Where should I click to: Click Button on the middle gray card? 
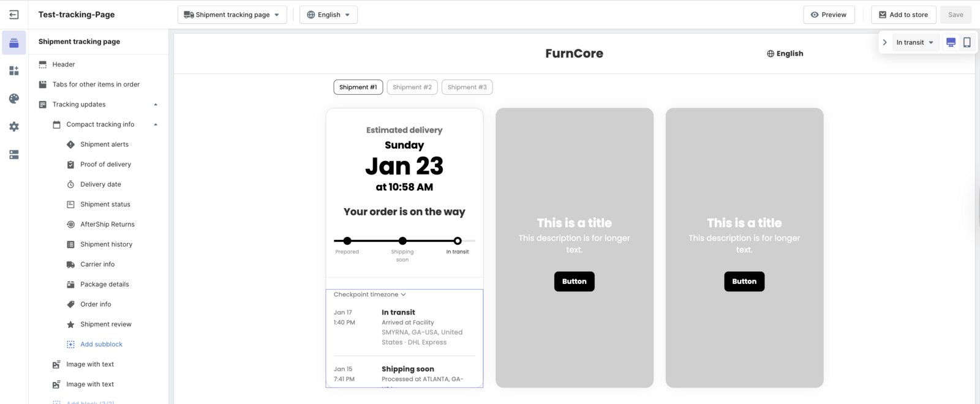pyautogui.click(x=575, y=282)
